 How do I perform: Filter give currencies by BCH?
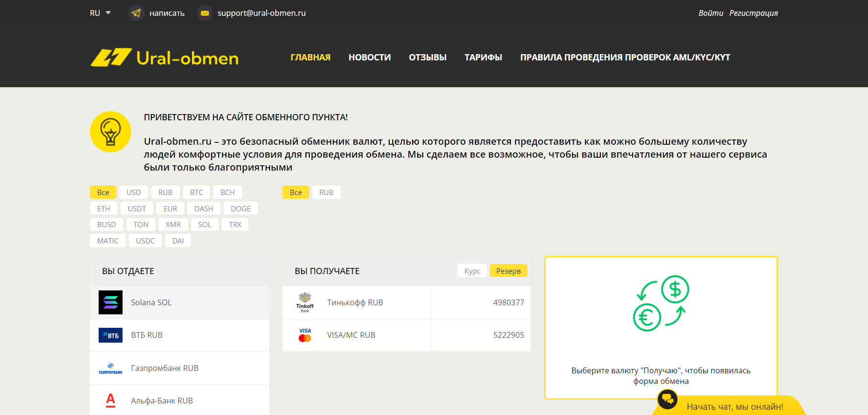227,192
